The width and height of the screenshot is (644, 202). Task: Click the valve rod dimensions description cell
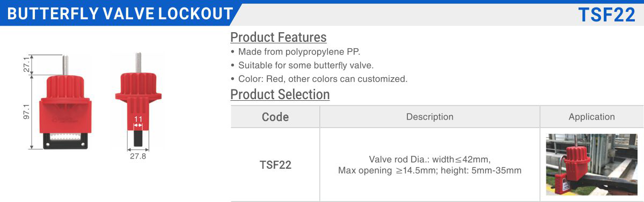430,164
